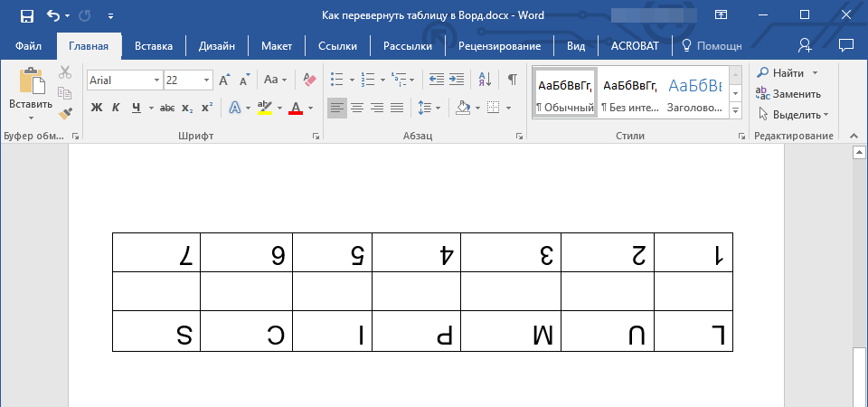Screen dimensions: 868x407
Task: Toggle italic К formatting
Action: coord(116,108)
